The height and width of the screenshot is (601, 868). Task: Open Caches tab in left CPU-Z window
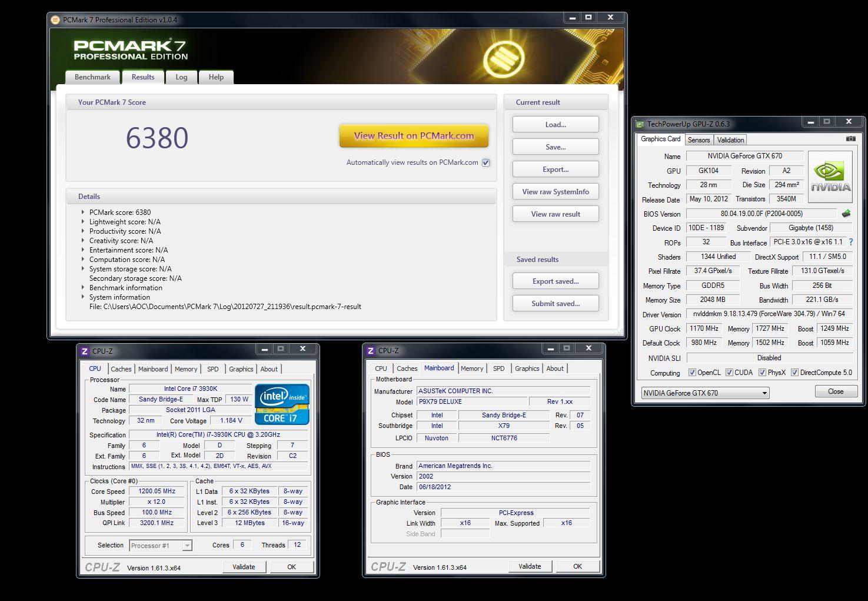121,369
